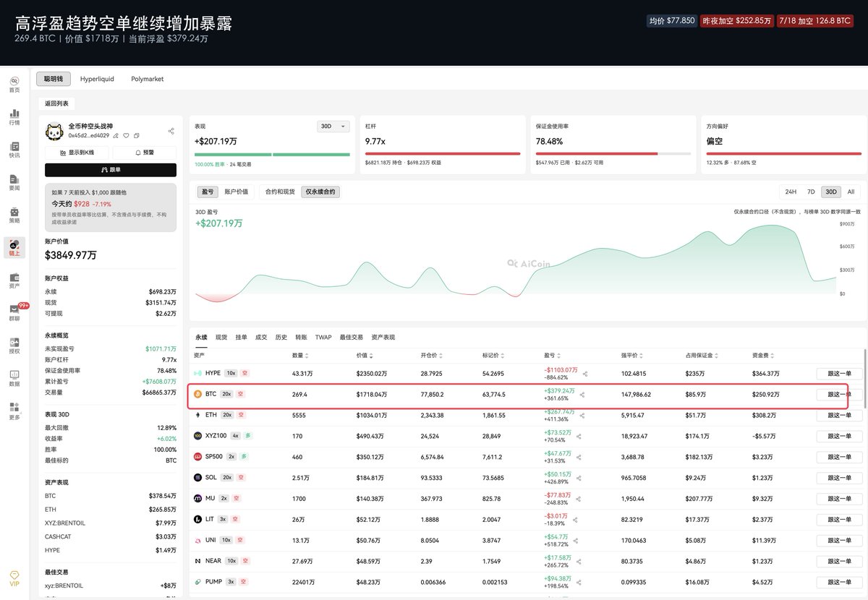Click share icon in SP500 row 盈亏
This screenshot has width=868, height=600.
coord(579,458)
